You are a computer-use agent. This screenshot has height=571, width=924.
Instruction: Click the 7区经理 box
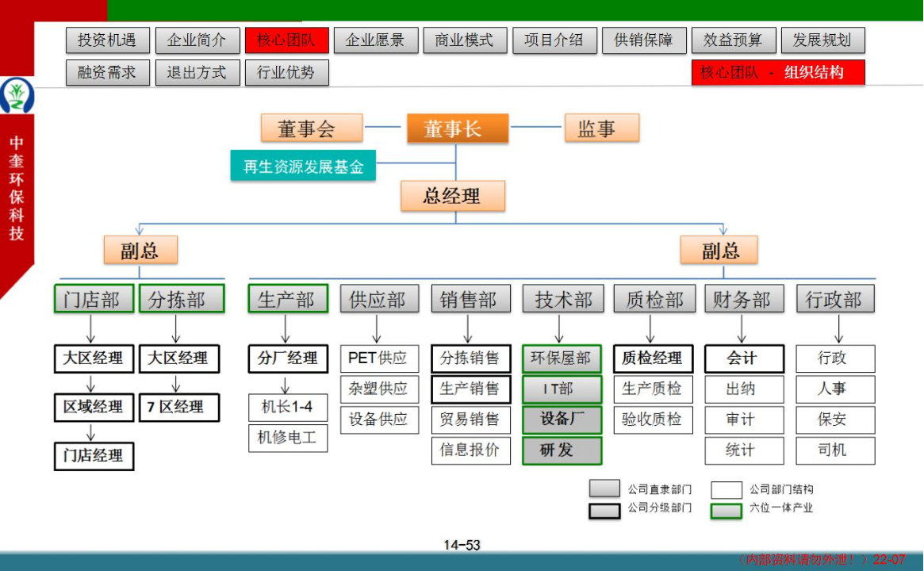[179, 407]
